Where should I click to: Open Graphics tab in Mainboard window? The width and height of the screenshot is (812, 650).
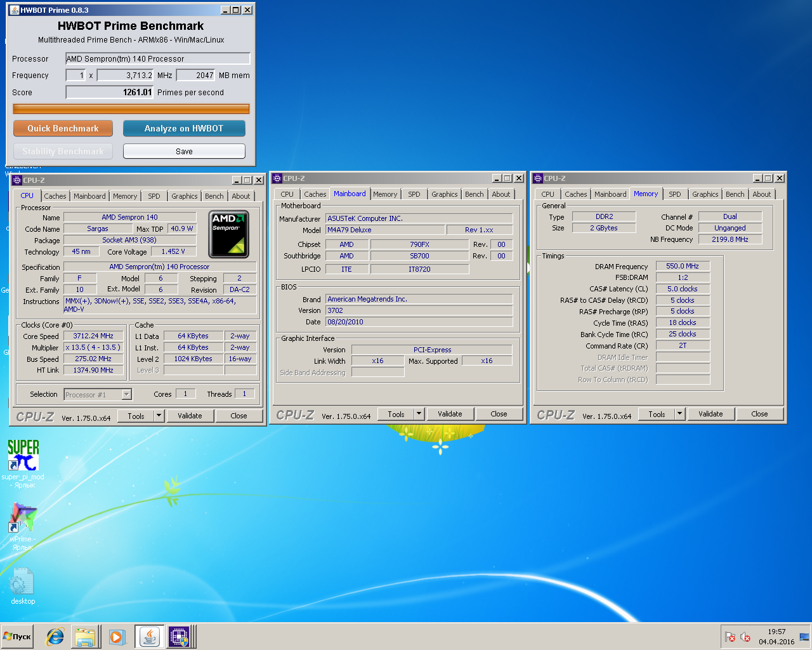(x=445, y=194)
